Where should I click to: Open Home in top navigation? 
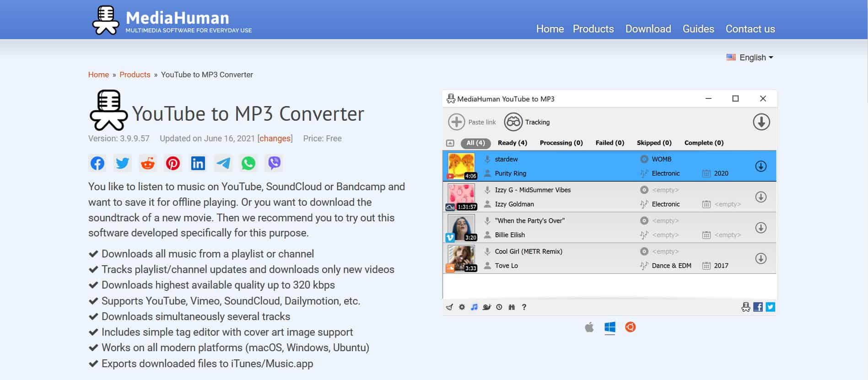click(x=550, y=29)
